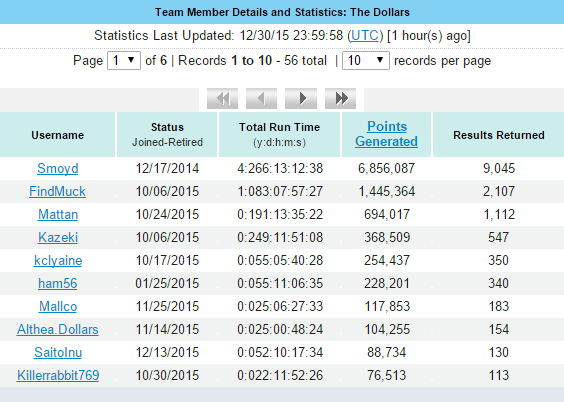564x402 pixels.
Task: Open Kazeki member link
Action: click(58, 237)
